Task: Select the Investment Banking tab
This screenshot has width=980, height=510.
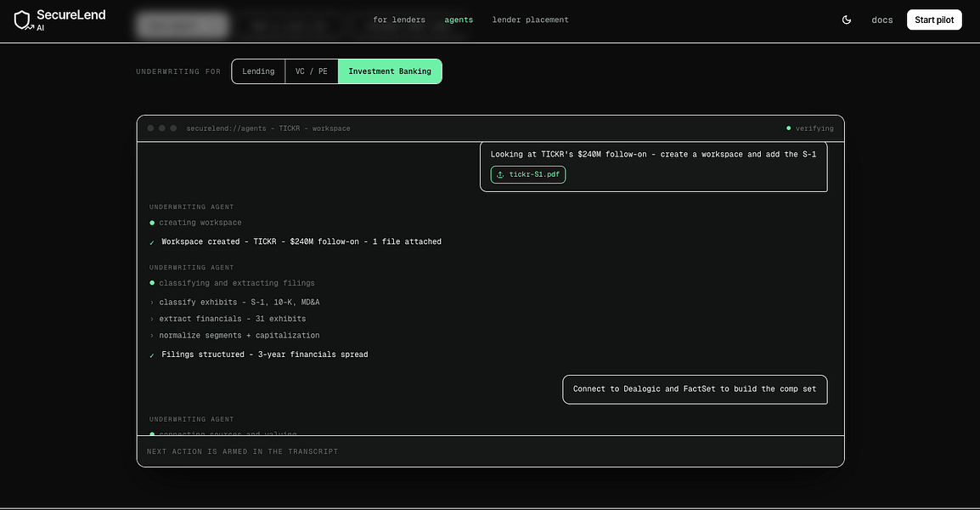Action: (x=390, y=71)
